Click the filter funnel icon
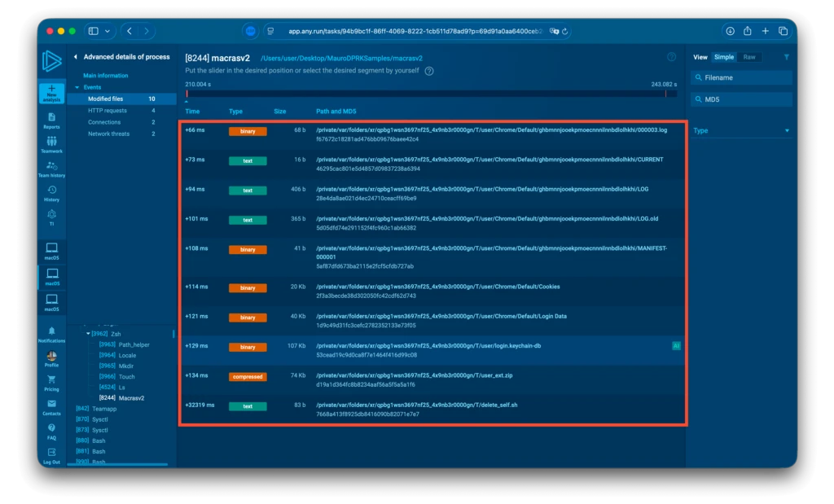Screen dimensions: 834x504 786,57
